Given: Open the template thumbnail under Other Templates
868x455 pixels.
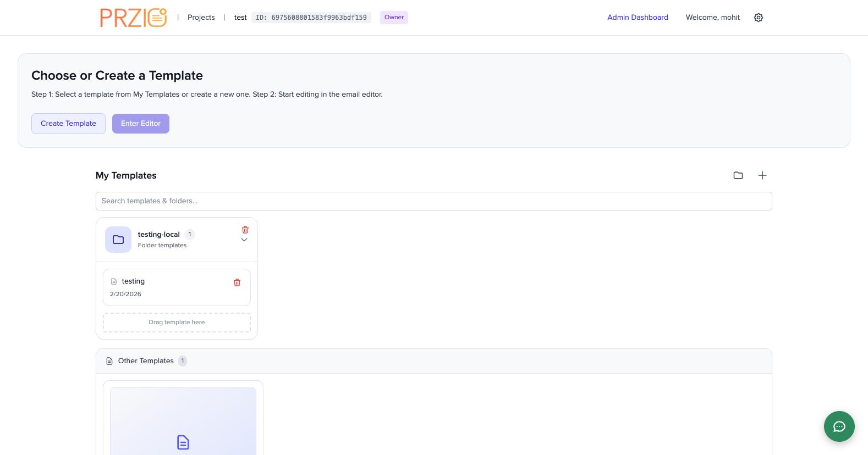Looking at the screenshot, I should pyautogui.click(x=183, y=421).
